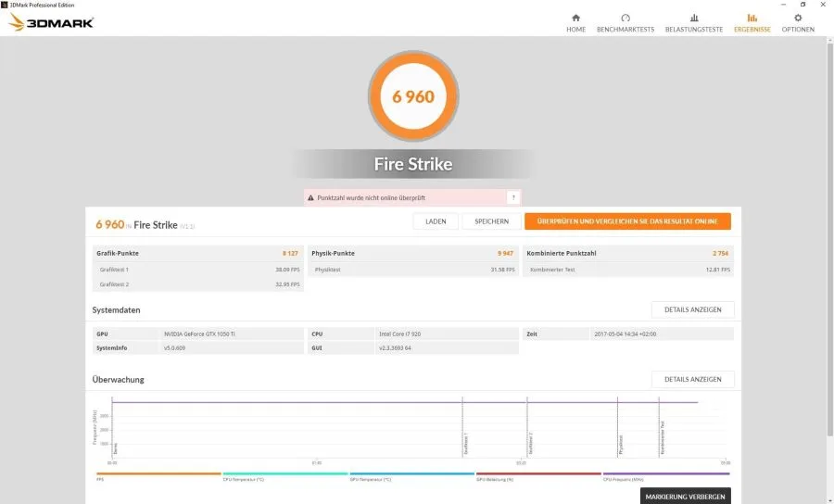Image resolution: width=834 pixels, height=504 pixels.
Task: Open the BENCHMARKTESTS gauge icon tab
Action: pos(625,23)
